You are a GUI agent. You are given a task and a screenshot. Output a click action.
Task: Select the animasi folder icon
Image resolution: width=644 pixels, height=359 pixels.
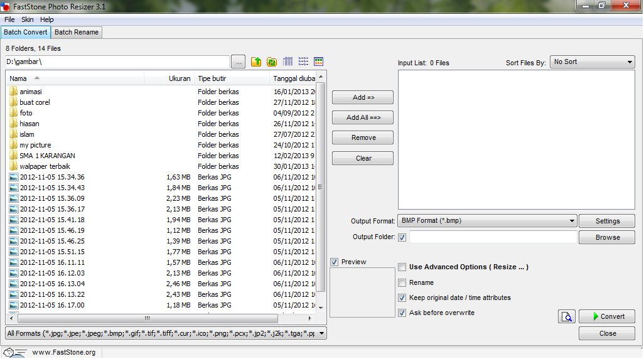14,91
